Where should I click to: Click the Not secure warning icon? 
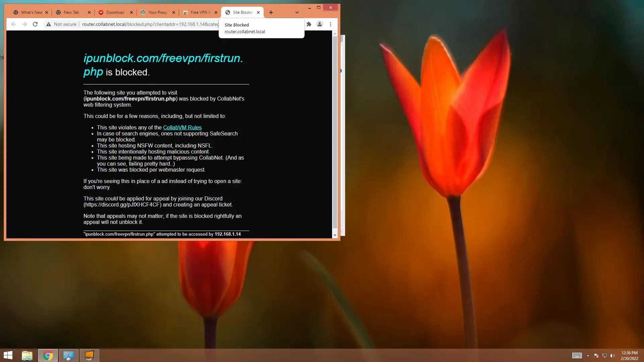tap(49, 24)
